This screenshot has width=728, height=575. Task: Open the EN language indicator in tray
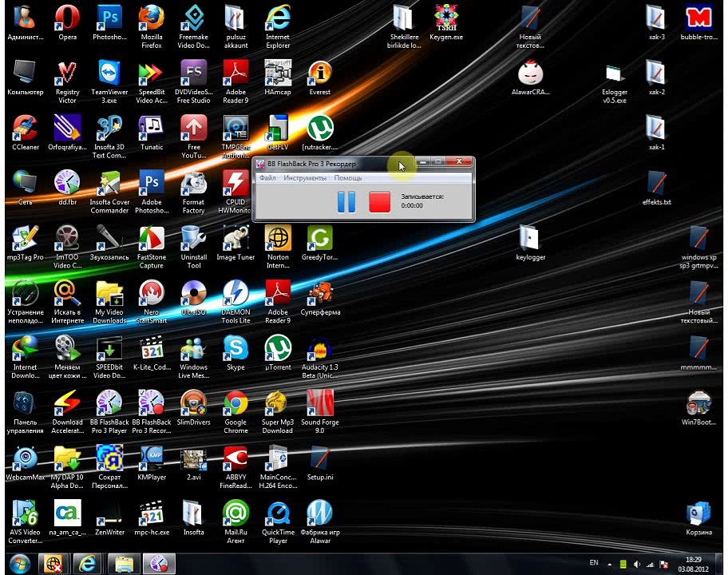[x=593, y=562]
